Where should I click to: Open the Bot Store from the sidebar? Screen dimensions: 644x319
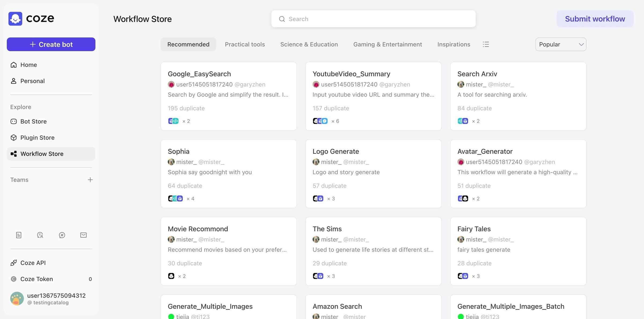tap(34, 121)
